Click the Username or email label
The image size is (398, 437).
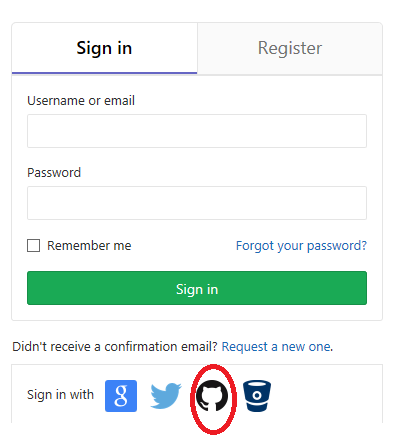(81, 101)
